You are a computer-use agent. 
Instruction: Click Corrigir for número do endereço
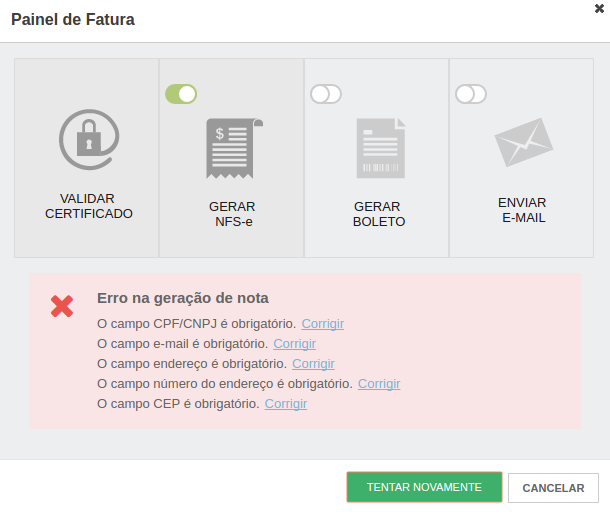point(379,384)
